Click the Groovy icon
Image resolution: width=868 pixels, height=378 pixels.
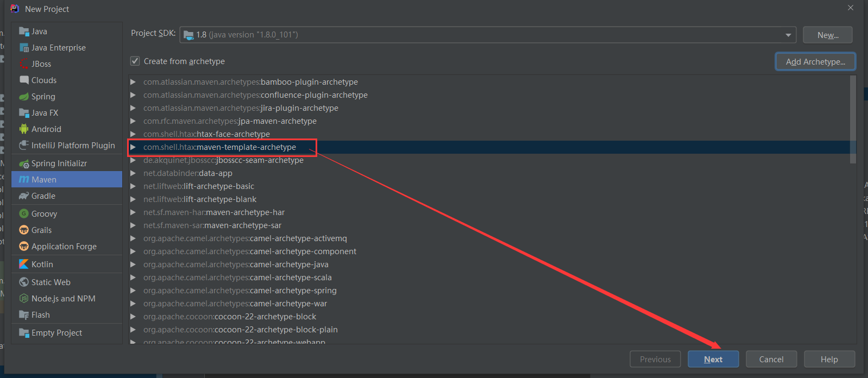pyautogui.click(x=24, y=214)
